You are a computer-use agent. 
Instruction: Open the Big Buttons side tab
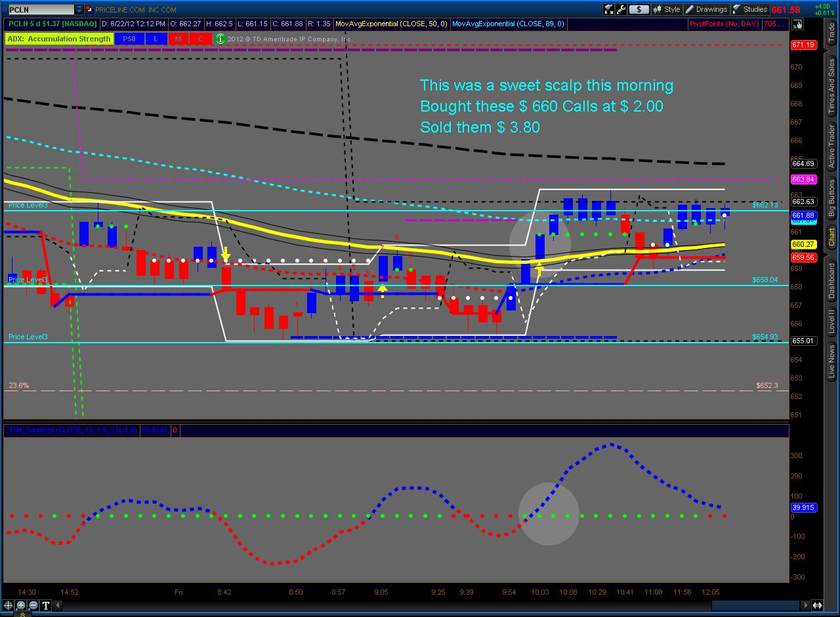click(x=831, y=199)
